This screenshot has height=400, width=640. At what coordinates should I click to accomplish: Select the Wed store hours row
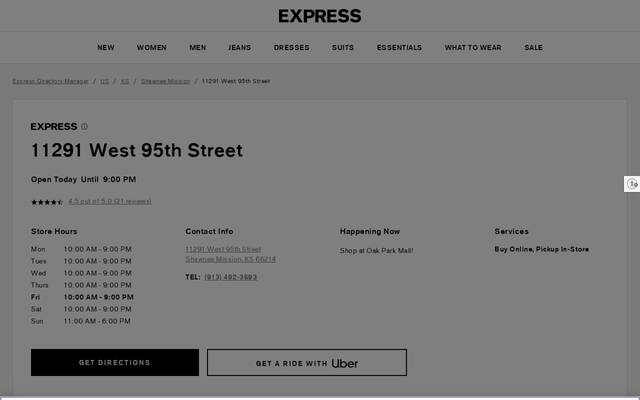coord(81,273)
